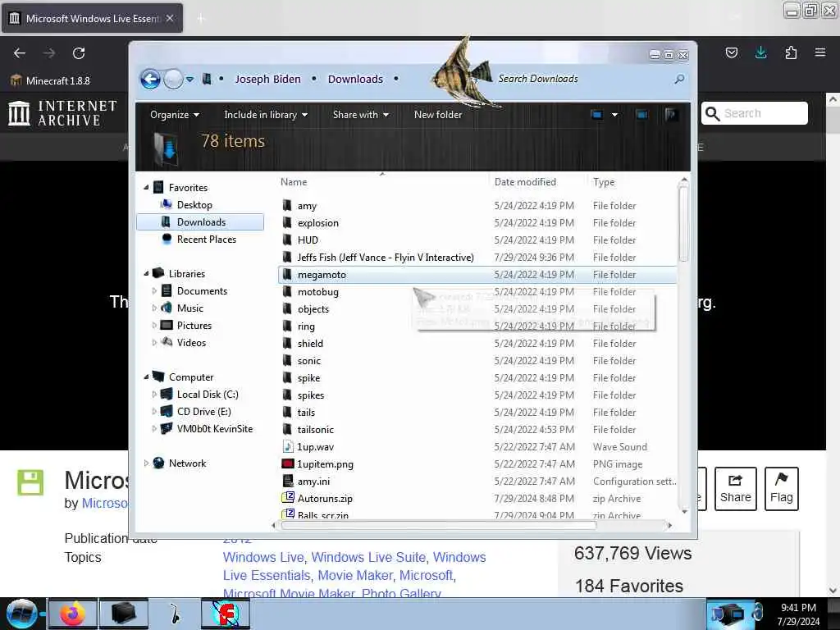The image size is (840, 630).
Task: Click the Flag button on Internet Archive
Action: (781, 489)
